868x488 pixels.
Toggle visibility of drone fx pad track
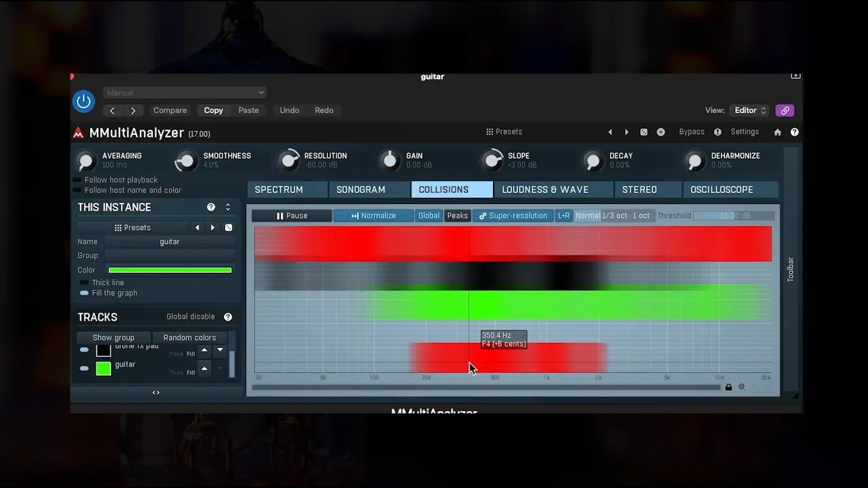tap(84, 350)
